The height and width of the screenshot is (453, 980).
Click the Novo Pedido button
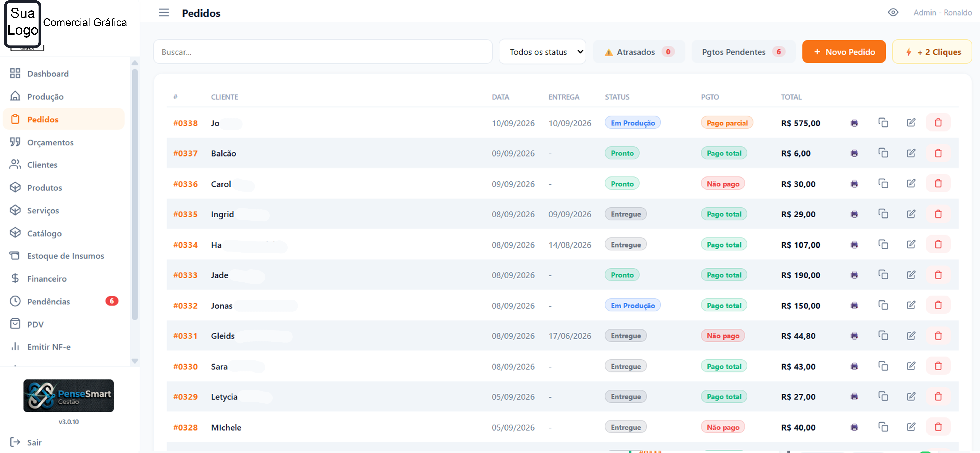[x=844, y=52]
